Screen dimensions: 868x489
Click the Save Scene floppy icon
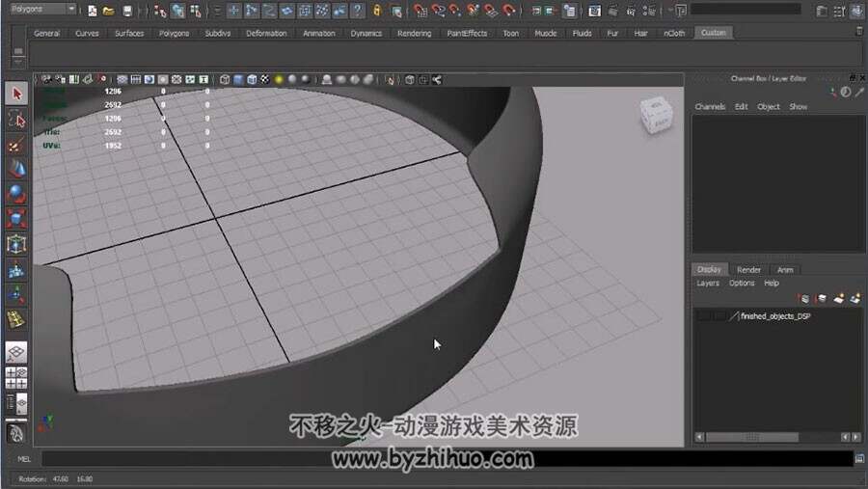127,11
